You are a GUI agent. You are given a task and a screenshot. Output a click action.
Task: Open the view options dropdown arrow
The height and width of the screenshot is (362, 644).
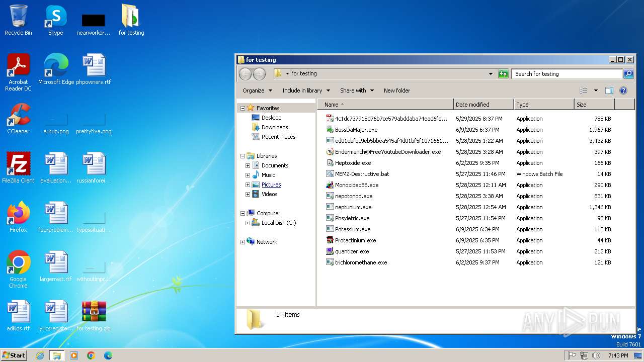click(596, 90)
